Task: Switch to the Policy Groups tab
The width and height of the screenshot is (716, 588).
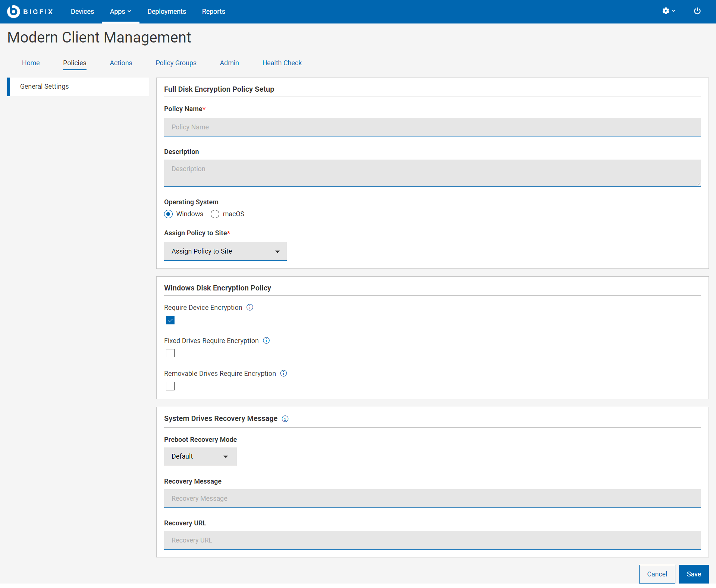Action: coord(176,63)
